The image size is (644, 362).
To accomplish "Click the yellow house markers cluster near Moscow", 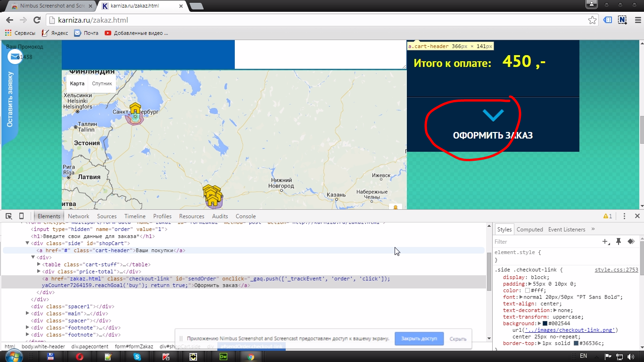I will (212, 195).
